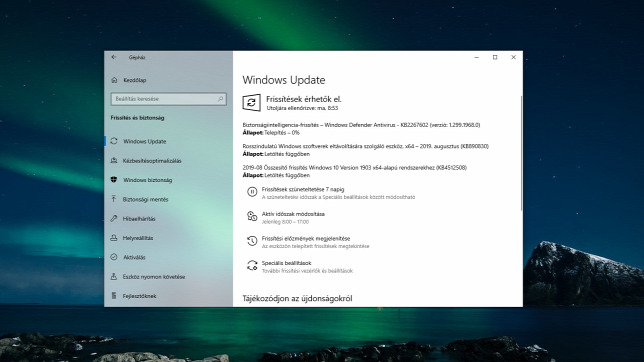Screen dimensions: 644x362
Task: Click the Beállítás keresése search field
Action: pyautogui.click(x=168, y=99)
